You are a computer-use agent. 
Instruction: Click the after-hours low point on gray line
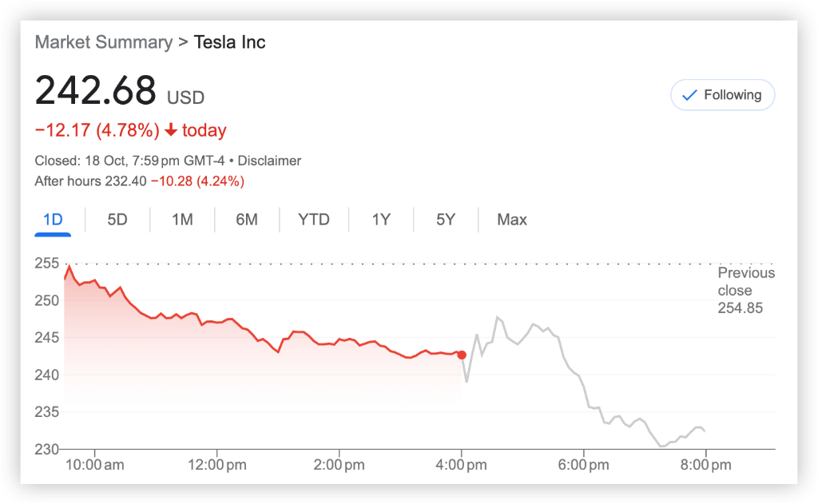tap(662, 446)
